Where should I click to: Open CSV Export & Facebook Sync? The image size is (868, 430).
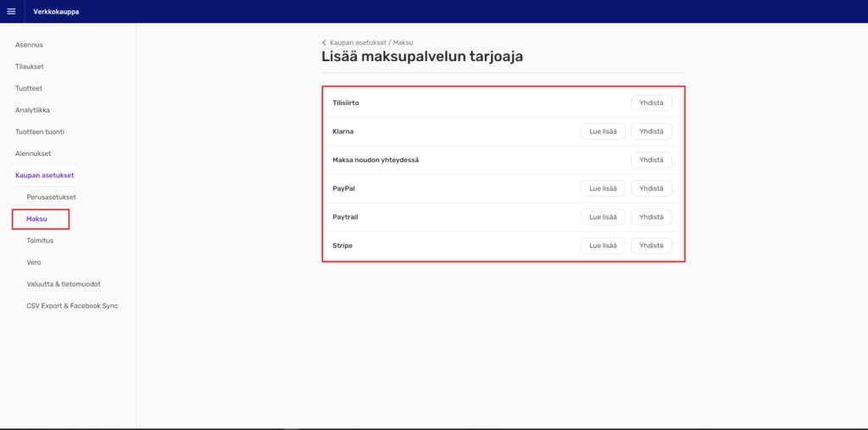[x=72, y=305]
